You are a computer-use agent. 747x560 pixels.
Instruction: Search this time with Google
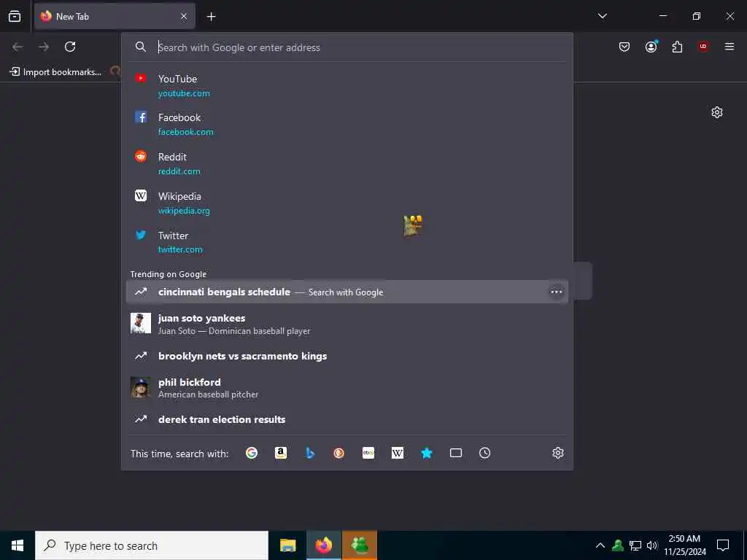pyautogui.click(x=252, y=453)
